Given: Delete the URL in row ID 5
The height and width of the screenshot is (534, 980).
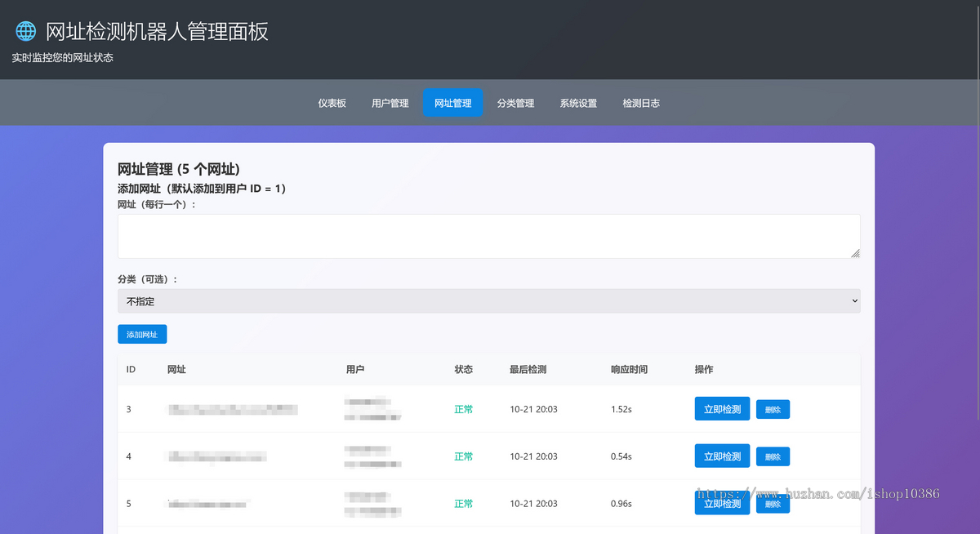Looking at the screenshot, I should click(x=773, y=505).
